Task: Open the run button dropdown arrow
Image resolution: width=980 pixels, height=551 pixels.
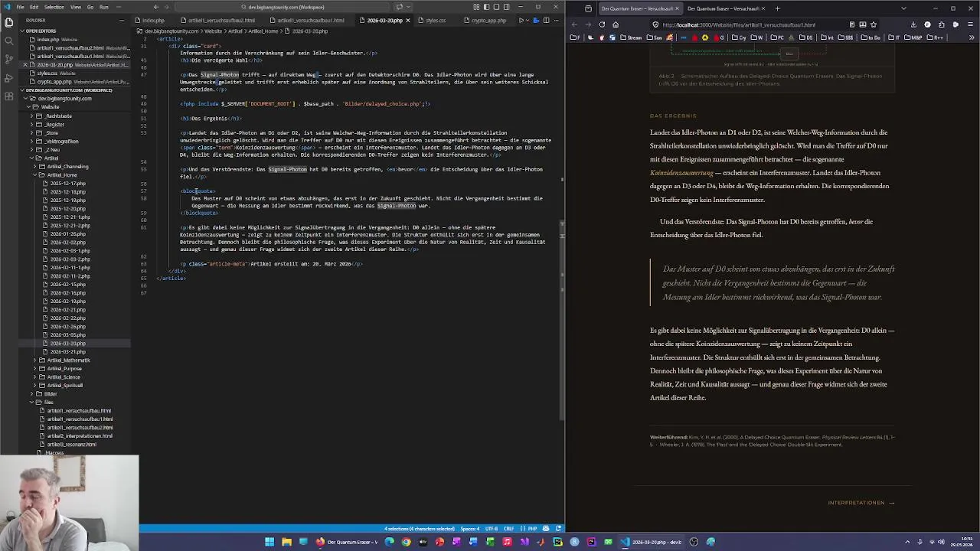Action: coord(528,21)
